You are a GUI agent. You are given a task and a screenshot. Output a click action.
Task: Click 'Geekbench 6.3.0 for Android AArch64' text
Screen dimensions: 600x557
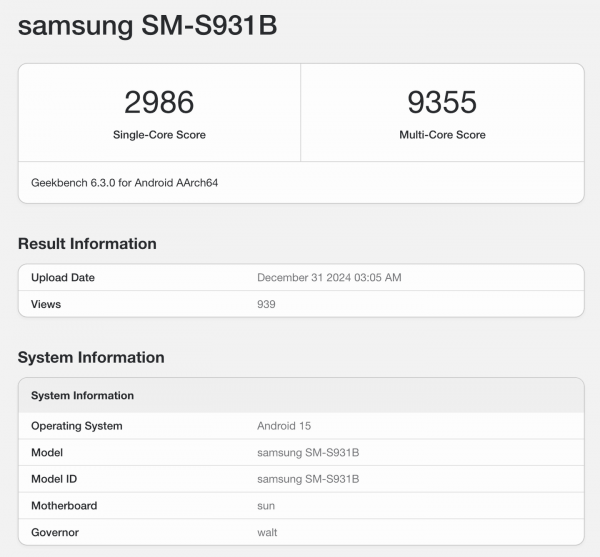124,183
